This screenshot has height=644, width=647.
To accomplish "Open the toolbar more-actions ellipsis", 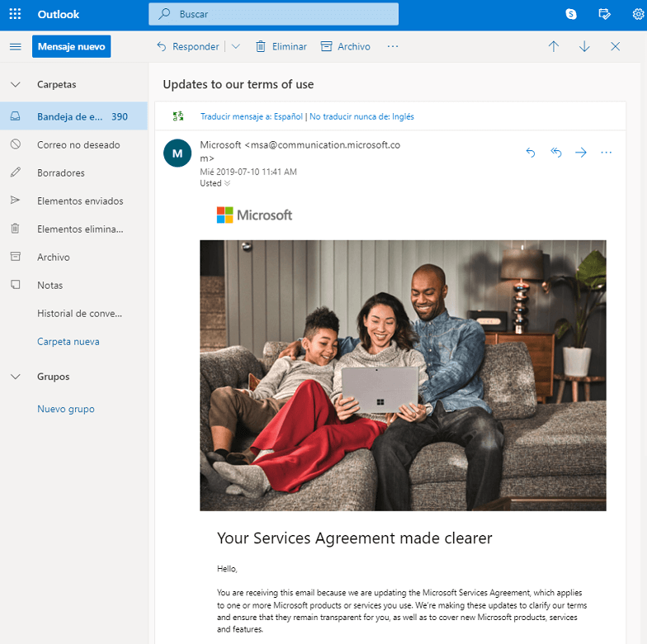I will coord(393,46).
